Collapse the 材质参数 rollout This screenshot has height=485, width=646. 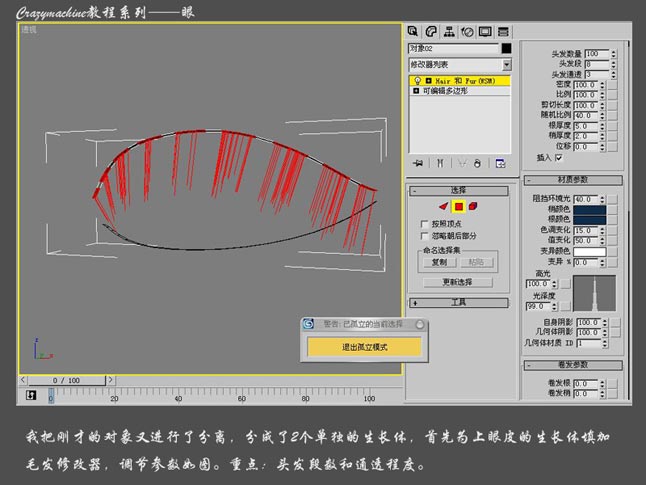coord(573,180)
